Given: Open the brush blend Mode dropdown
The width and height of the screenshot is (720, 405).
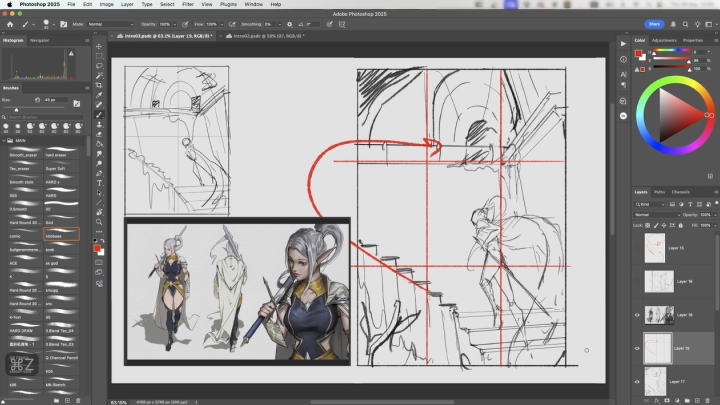Looking at the screenshot, I should (x=110, y=24).
